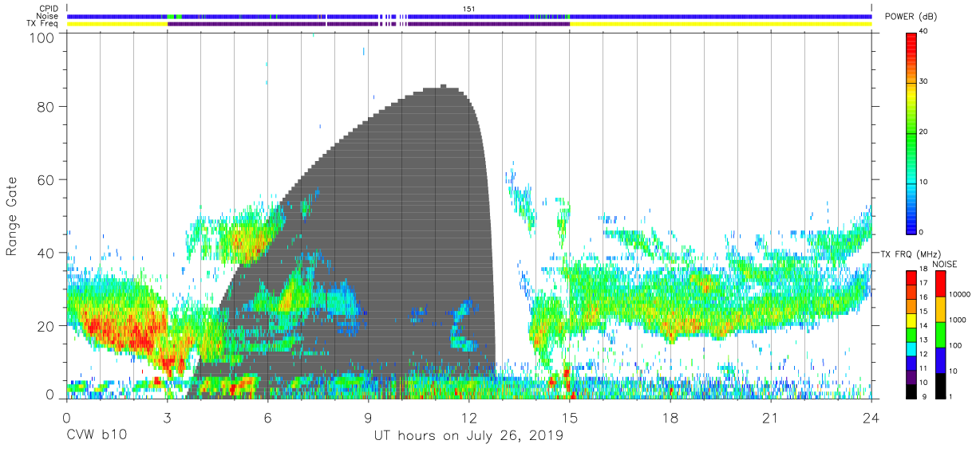The width and height of the screenshot is (980, 452).
Task: Click the noise color scale bar
Action: click(939, 335)
